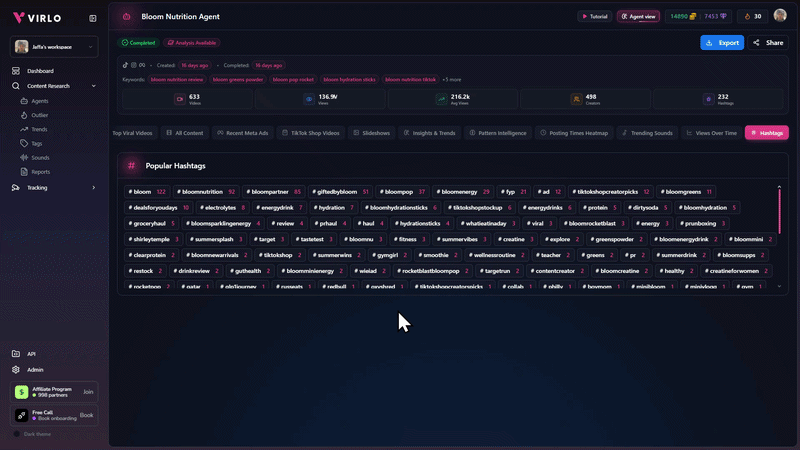Viewport: 800px width, 450px height.
Task: Click the hashtag list scrollbar thumb
Action: click(x=779, y=212)
